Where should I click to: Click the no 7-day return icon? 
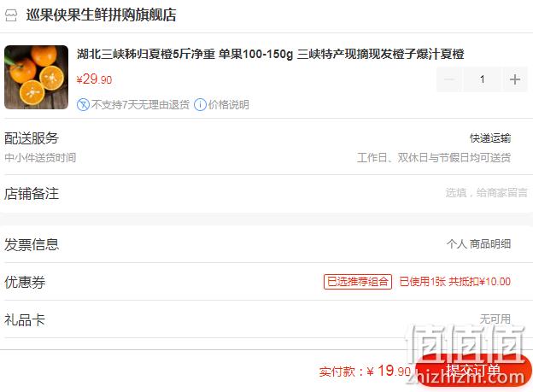coord(83,105)
